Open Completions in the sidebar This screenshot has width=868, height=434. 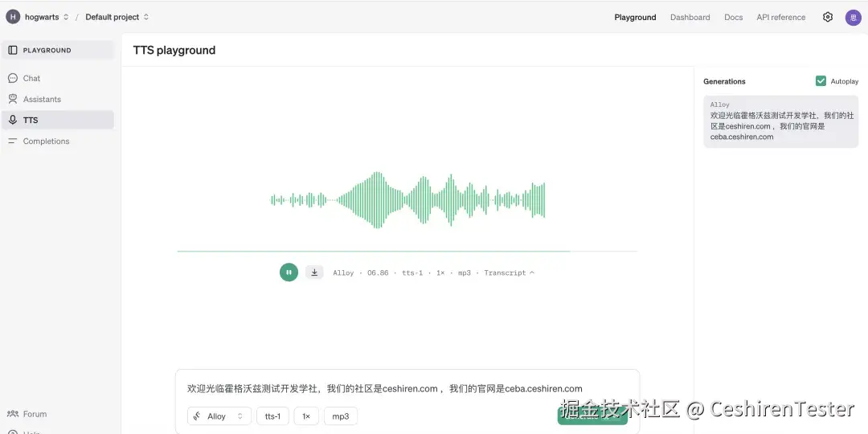(58, 141)
